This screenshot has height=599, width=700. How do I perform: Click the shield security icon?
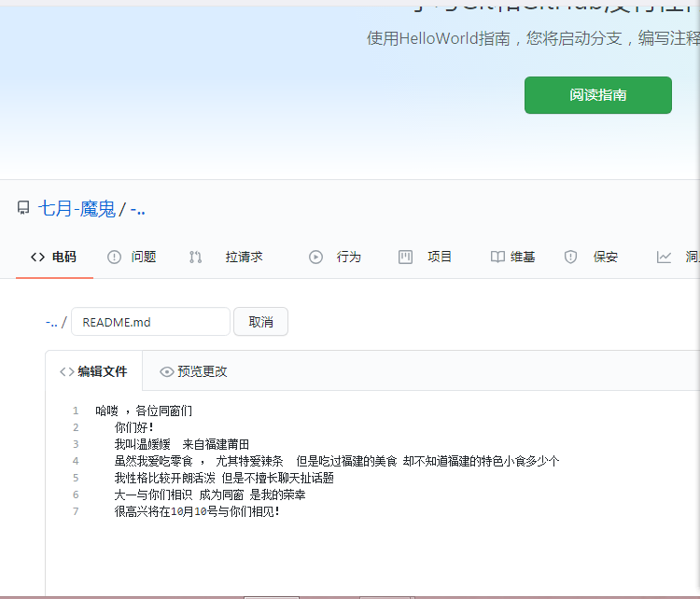pyautogui.click(x=570, y=258)
